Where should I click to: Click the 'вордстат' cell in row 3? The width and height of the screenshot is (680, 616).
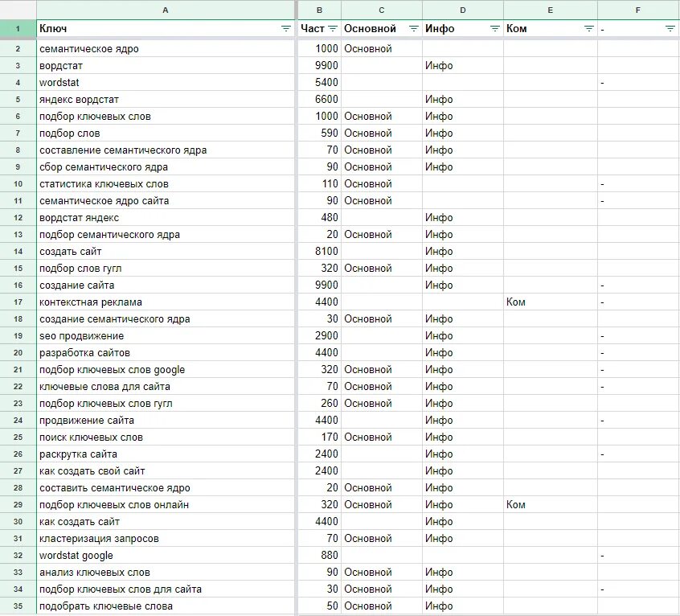point(166,65)
